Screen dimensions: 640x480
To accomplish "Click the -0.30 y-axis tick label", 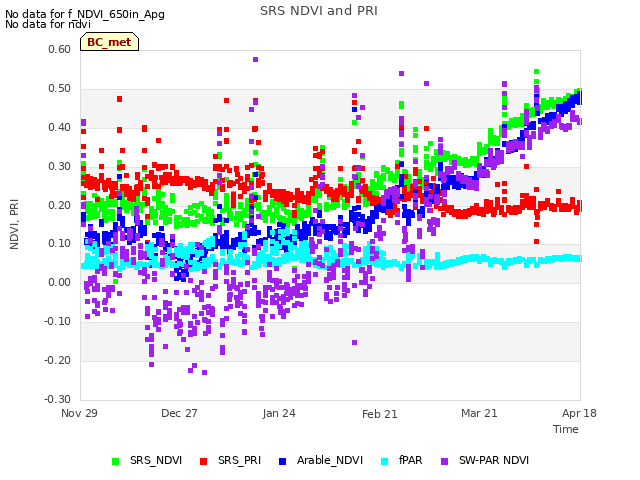I will pos(58,399).
